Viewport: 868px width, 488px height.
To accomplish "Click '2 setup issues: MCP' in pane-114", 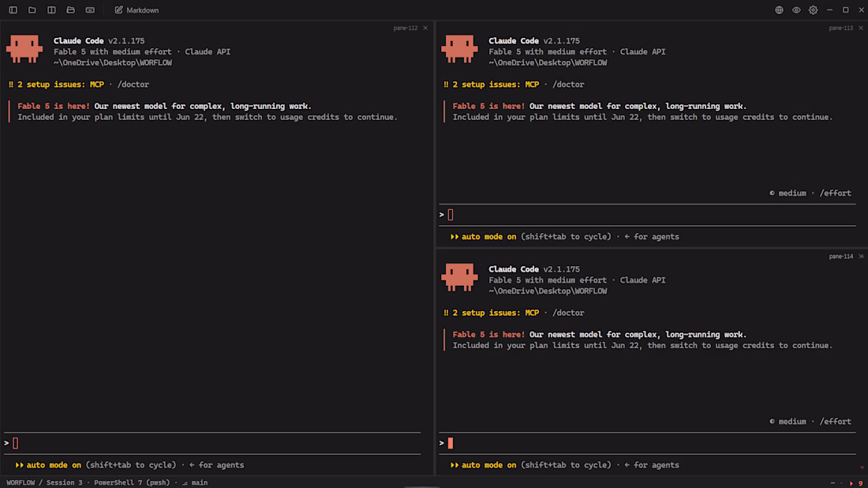I will pos(496,313).
